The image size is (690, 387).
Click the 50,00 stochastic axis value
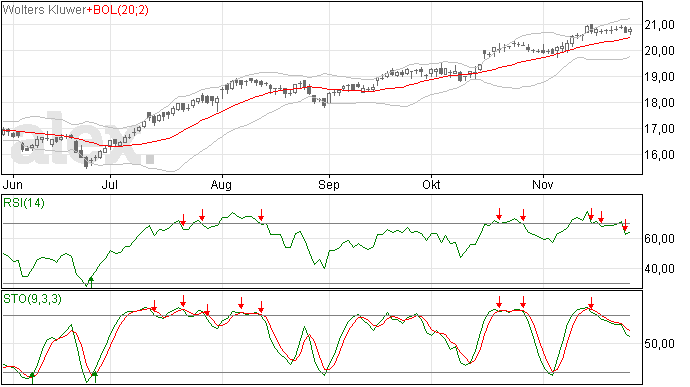coord(659,343)
